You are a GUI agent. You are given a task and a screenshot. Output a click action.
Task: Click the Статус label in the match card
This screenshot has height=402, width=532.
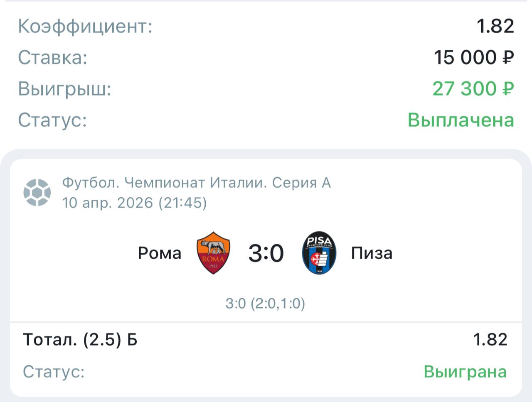54,371
